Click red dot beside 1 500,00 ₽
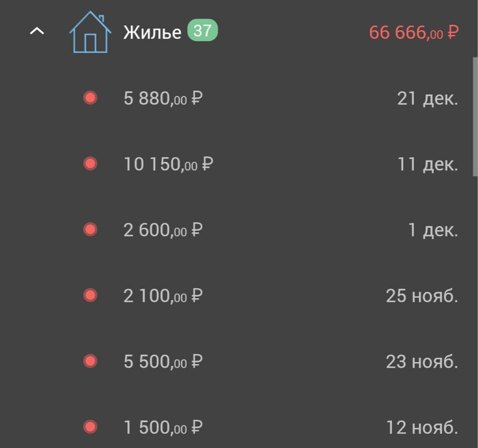Viewport: 478px width, 448px height. point(90,428)
